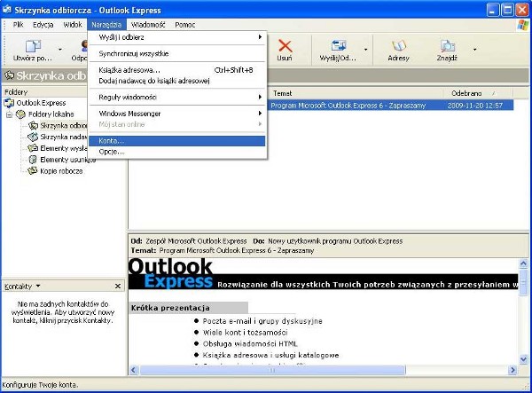Click the Kopie robocze folder label

coord(61,171)
